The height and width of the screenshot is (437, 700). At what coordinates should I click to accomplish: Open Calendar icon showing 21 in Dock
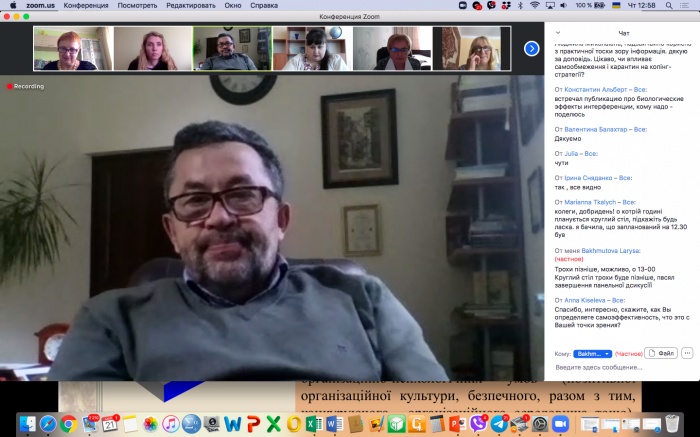pos(109,424)
